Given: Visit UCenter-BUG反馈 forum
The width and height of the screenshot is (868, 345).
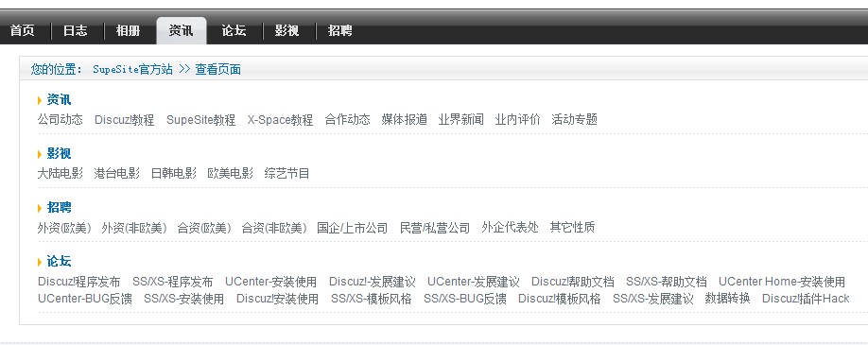Looking at the screenshot, I should point(85,299).
